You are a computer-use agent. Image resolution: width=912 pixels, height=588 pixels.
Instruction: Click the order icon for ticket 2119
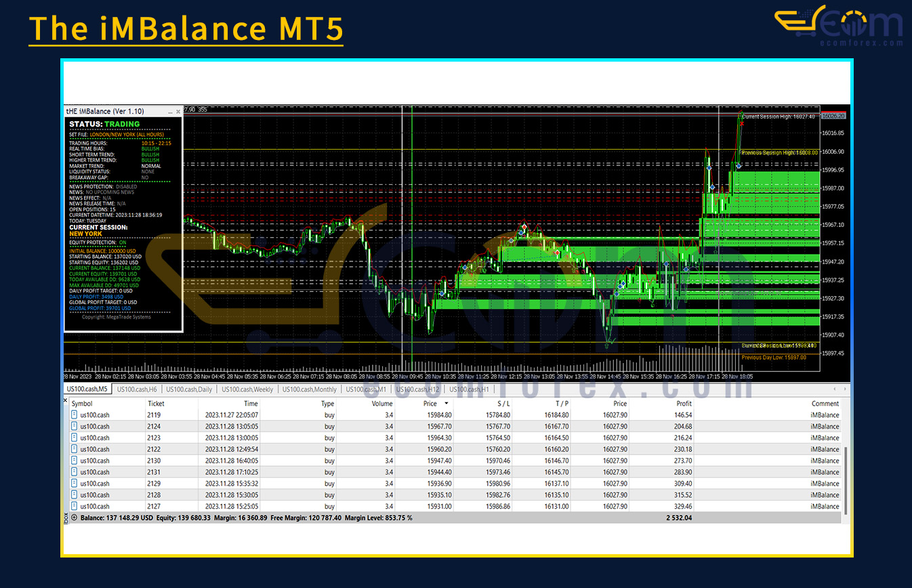[75, 415]
